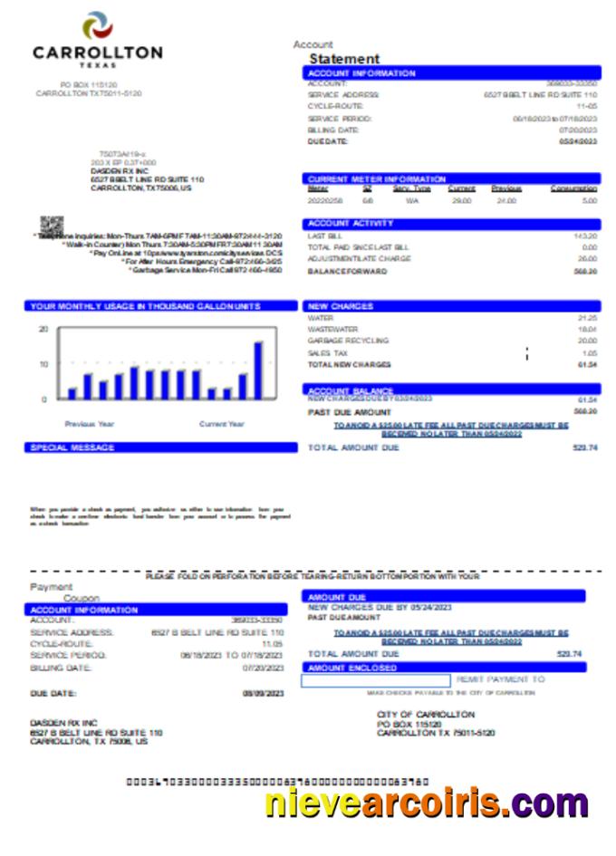This screenshot has width=616, height=856.
Task: Click the bottom payment scanline number
Action: click(x=276, y=781)
